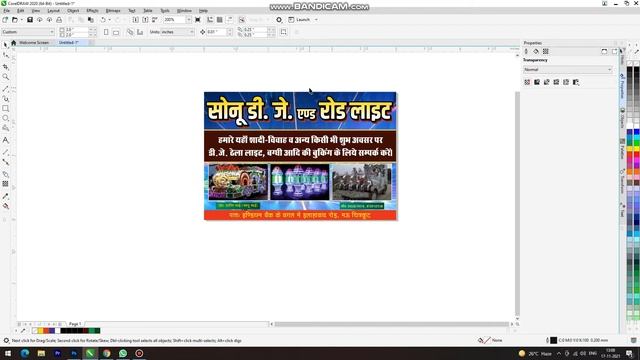640x360 pixels.
Task: Select vector pattern transparency in Properties
Action: pyautogui.click(x=556, y=82)
